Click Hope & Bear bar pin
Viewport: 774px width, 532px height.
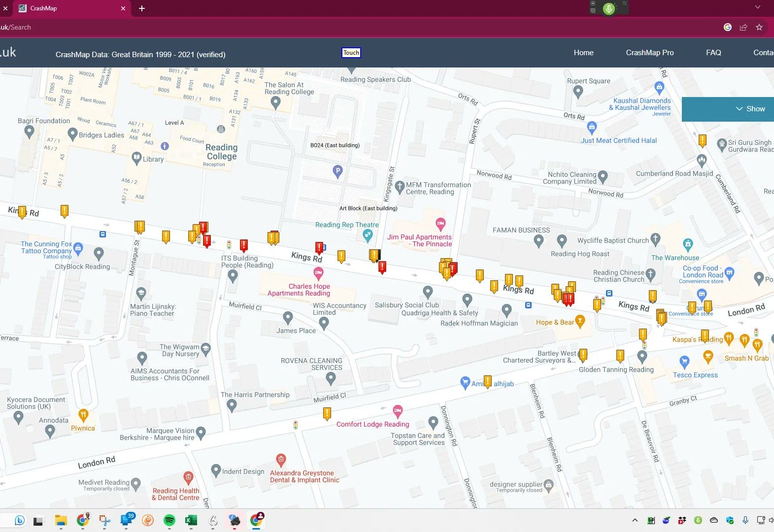pyautogui.click(x=580, y=321)
